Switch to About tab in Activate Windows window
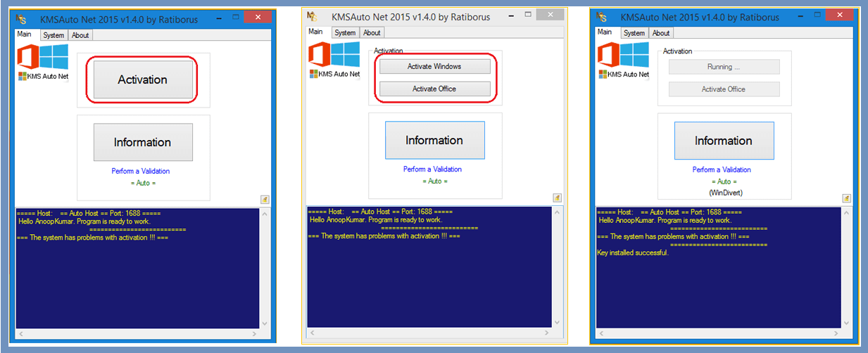This screenshot has height=353, width=868. (x=372, y=33)
